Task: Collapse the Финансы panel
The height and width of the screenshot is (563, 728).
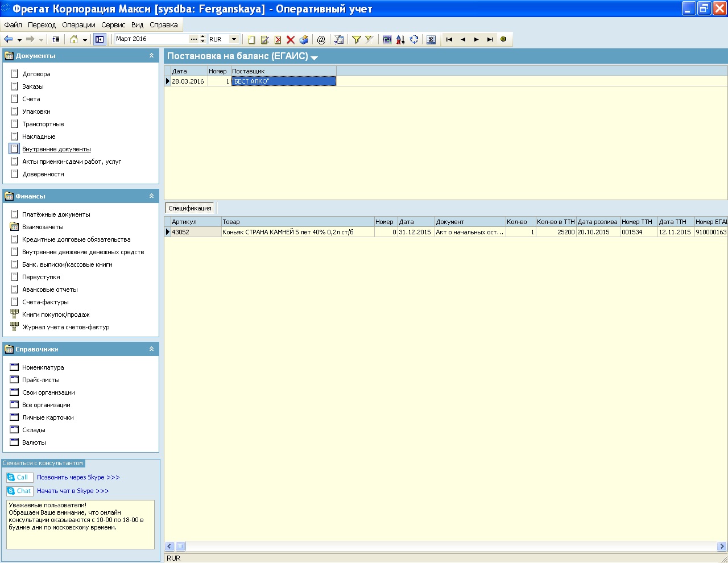Action: click(151, 196)
